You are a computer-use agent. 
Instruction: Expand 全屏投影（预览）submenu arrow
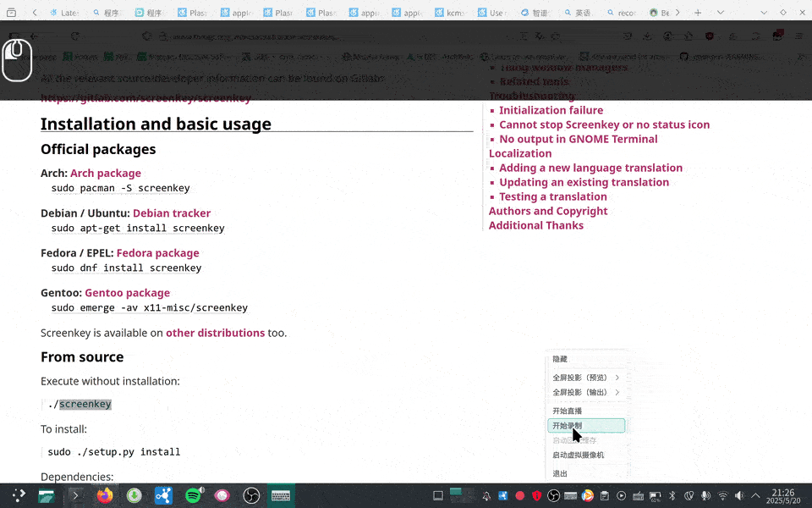(617, 378)
